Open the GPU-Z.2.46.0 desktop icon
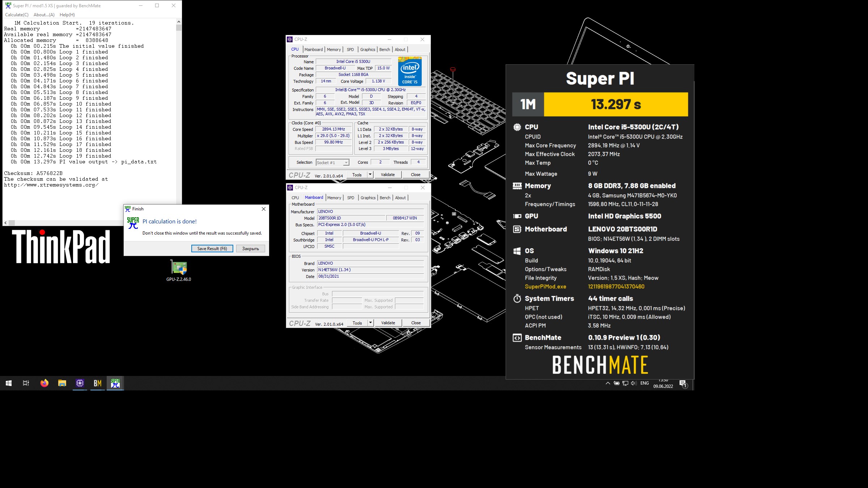 (179, 270)
